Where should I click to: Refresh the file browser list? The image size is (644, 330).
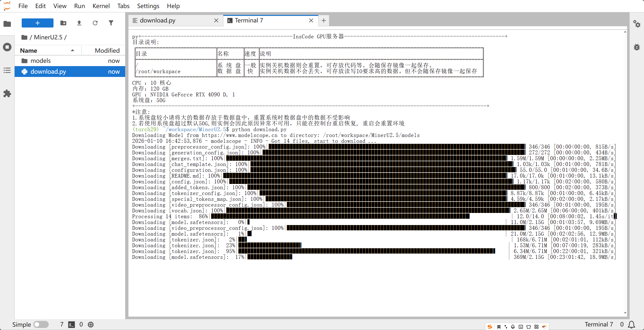click(95, 23)
